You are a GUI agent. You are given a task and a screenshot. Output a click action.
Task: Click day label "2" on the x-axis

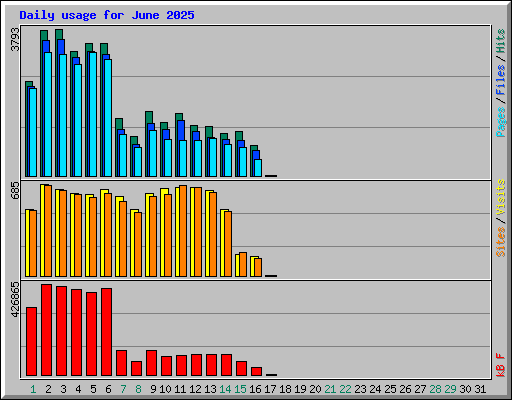click(x=48, y=389)
